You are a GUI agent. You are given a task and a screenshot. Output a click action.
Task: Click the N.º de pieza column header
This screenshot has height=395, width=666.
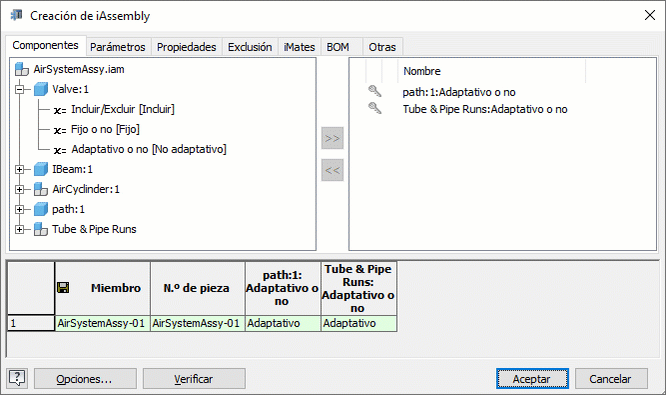[198, 288]
